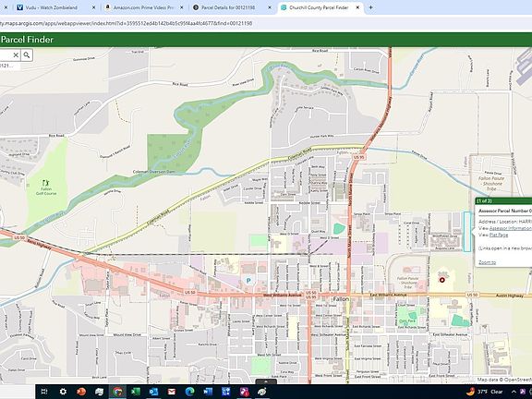Show hidden system tray icons
532x399 pixels.
coord(514,392)
